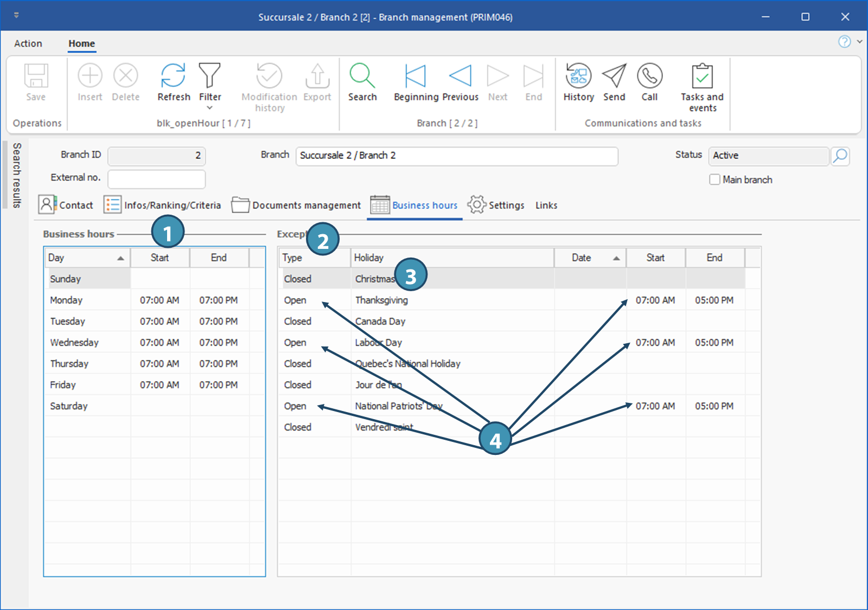This screenshot has height=610, width=868.
Task: Click the Type column header
Action: pyautogui.click(x=315, y=258)
